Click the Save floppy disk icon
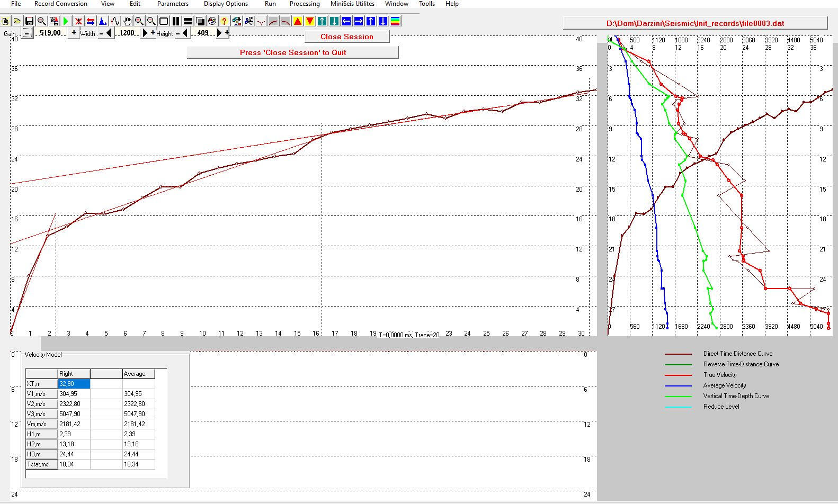This screenshot has height=504, width=838. 29,21
